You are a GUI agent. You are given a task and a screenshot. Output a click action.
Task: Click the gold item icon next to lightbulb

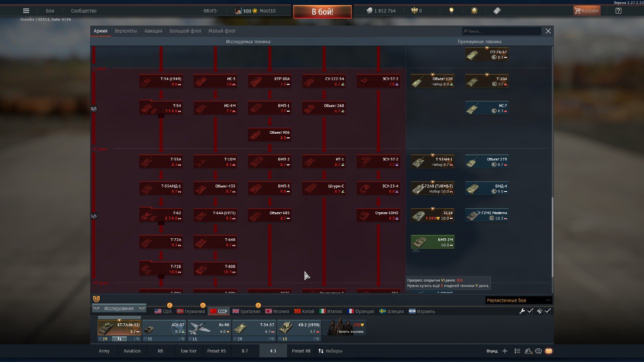click(474, 11)
